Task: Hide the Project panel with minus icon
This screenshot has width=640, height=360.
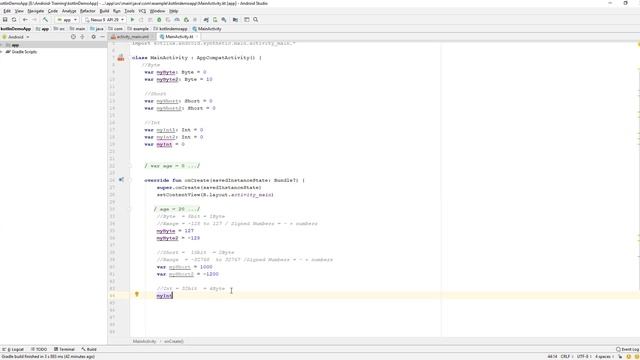Action: 102,37
